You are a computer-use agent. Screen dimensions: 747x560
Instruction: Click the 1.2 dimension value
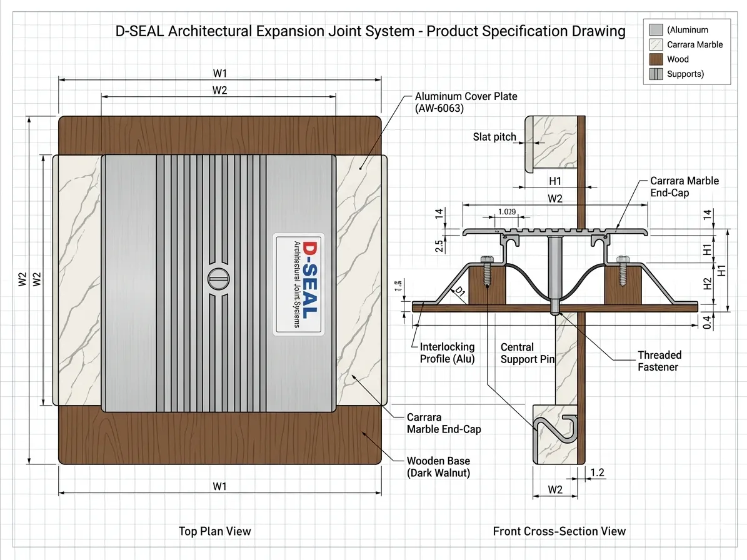[598, 472]
